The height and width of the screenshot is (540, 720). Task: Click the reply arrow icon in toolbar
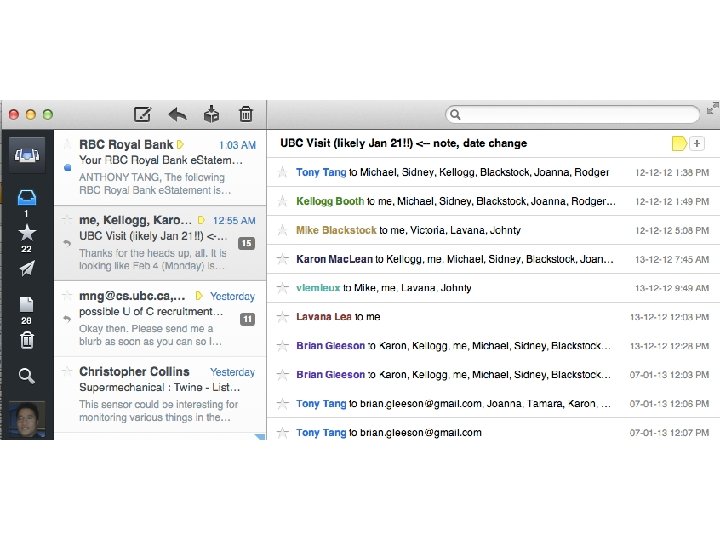(x=177, y=114)
